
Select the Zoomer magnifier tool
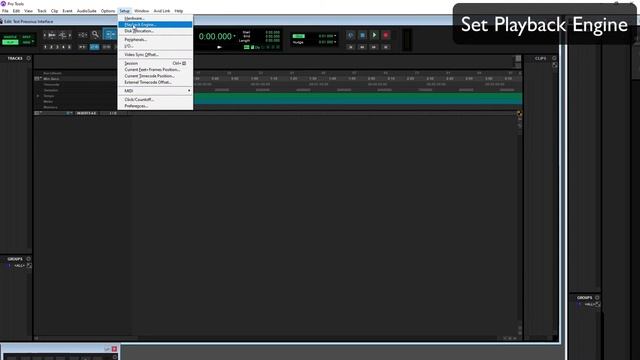(96, 35)
